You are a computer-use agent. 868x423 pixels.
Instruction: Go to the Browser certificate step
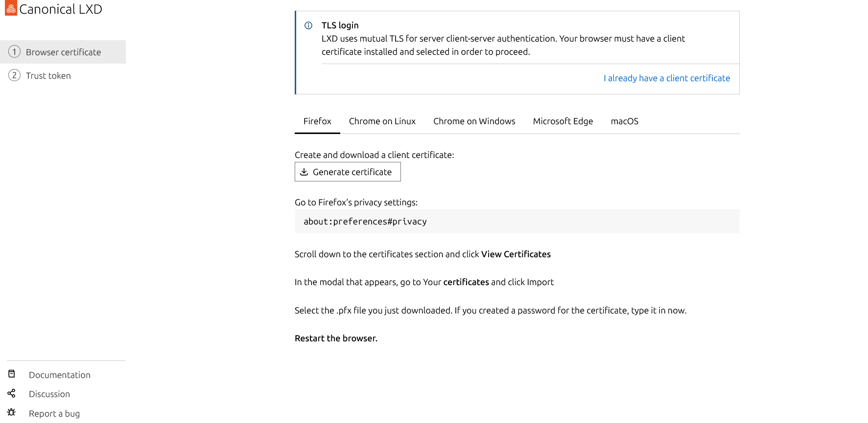[x=63, y=52]
